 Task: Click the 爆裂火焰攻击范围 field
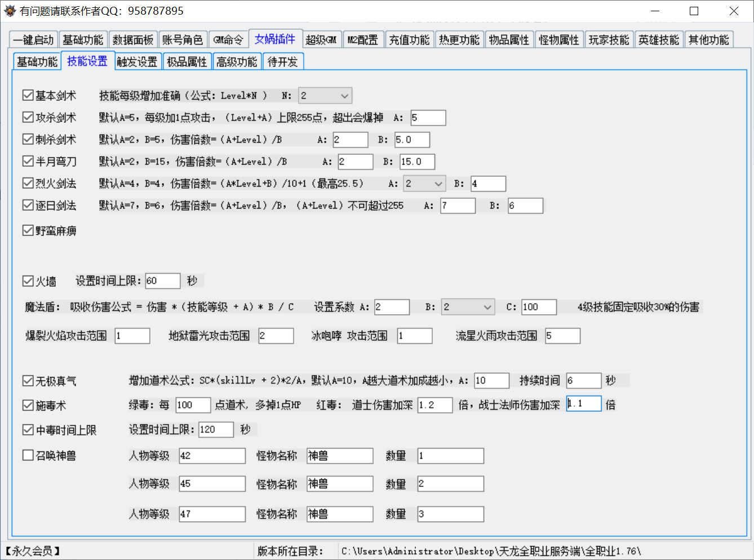tap(132, 336)
